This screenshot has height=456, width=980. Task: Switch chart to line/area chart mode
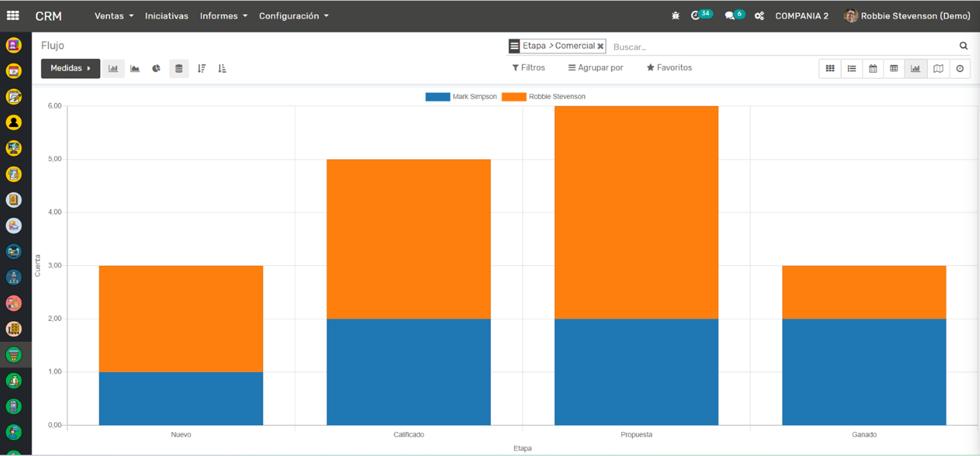pos(135,68)
